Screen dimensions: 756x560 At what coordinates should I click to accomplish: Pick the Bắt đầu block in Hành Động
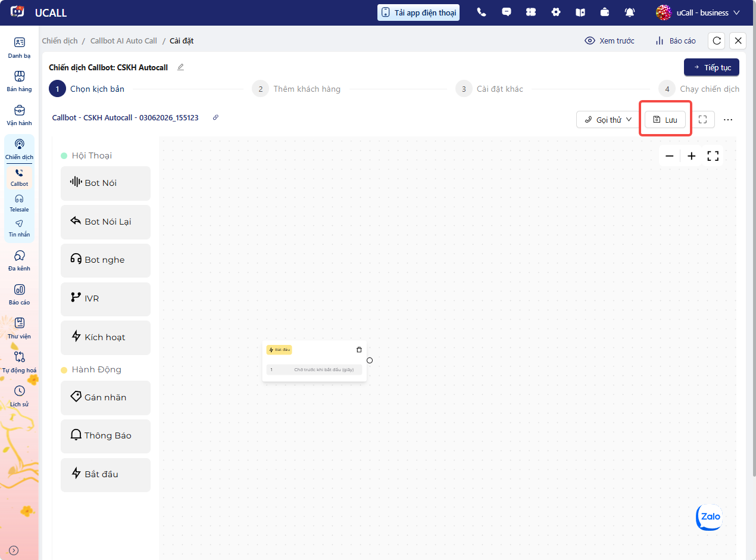point(105,474)
